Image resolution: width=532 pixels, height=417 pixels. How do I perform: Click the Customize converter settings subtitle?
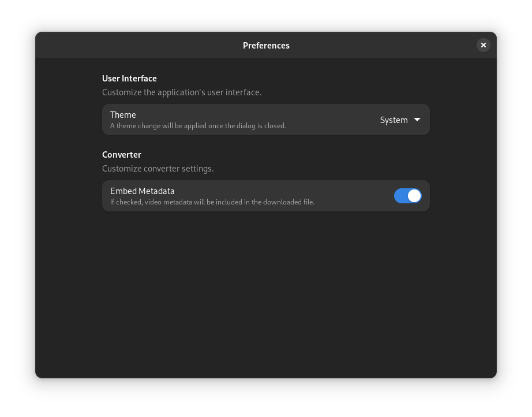[158, 168]
